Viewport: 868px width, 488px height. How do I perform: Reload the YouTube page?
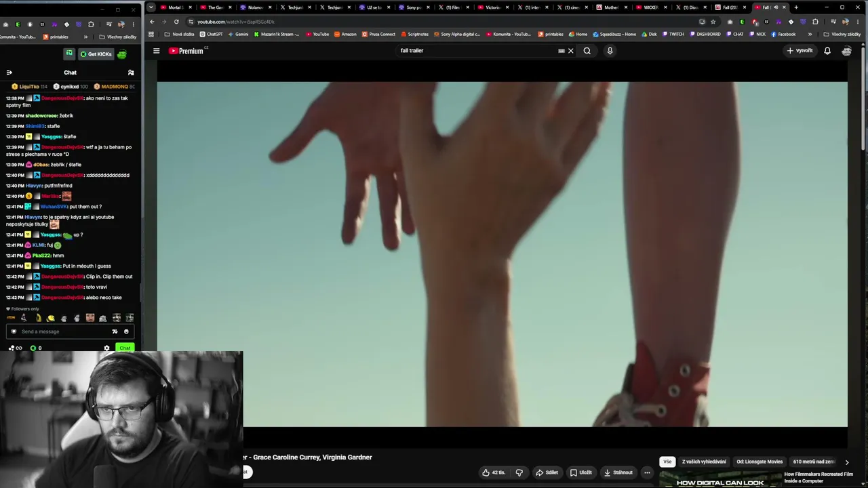[x=176, y=22]
